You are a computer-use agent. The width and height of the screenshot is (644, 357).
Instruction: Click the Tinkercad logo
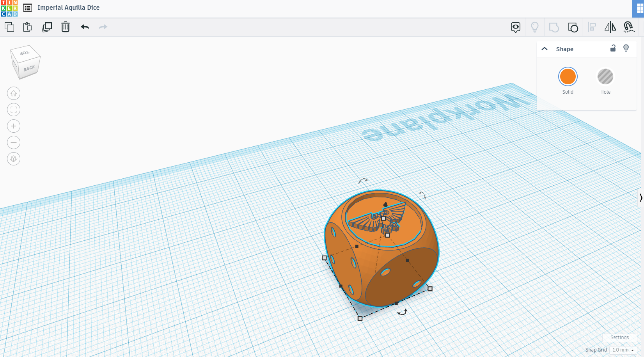pyautogui.click(x=9, y=8)
